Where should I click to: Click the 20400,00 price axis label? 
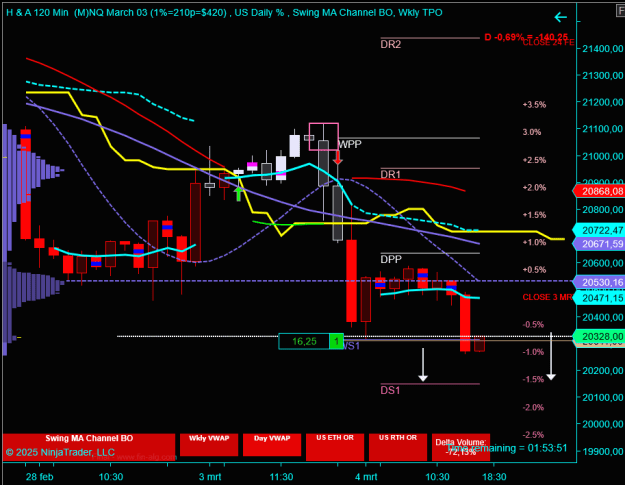coord(603,317)
